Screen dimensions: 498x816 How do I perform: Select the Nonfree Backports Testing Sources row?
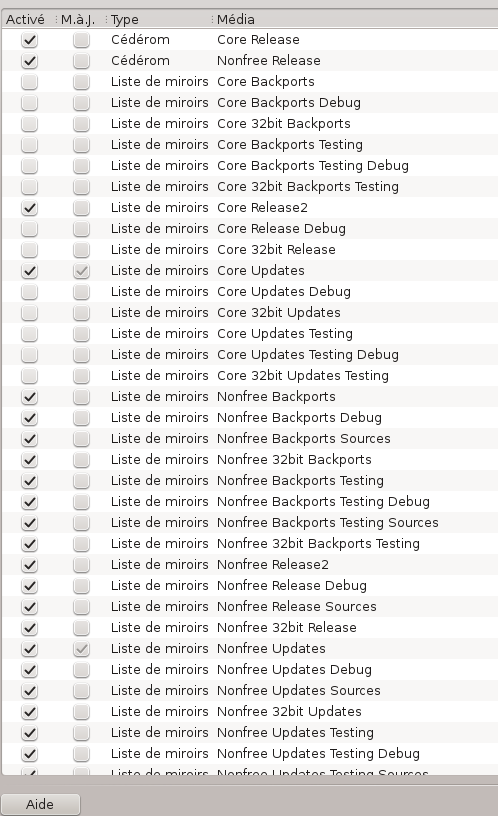point(250,522)
